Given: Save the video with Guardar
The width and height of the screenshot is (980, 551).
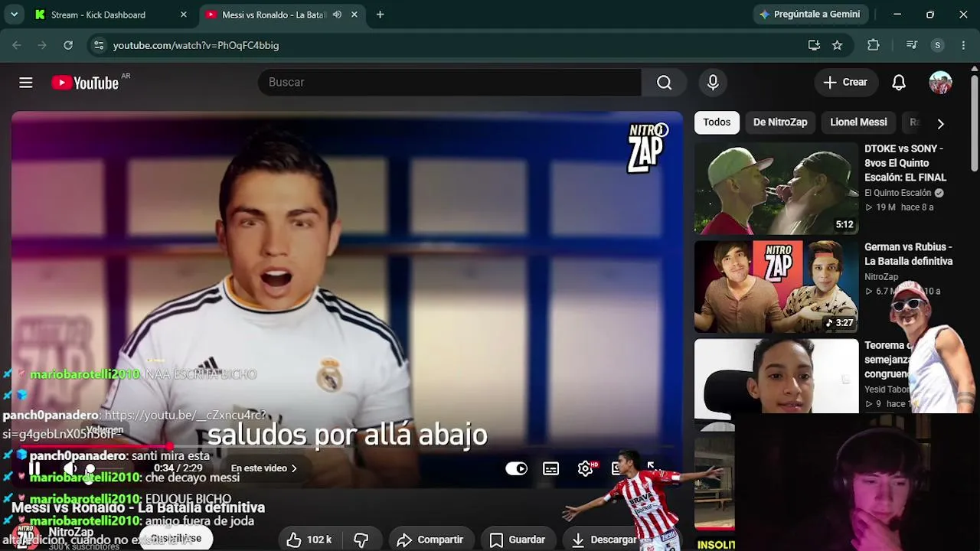Looking at the screenshot, I should pyautogui.click(x=518, y=540).
